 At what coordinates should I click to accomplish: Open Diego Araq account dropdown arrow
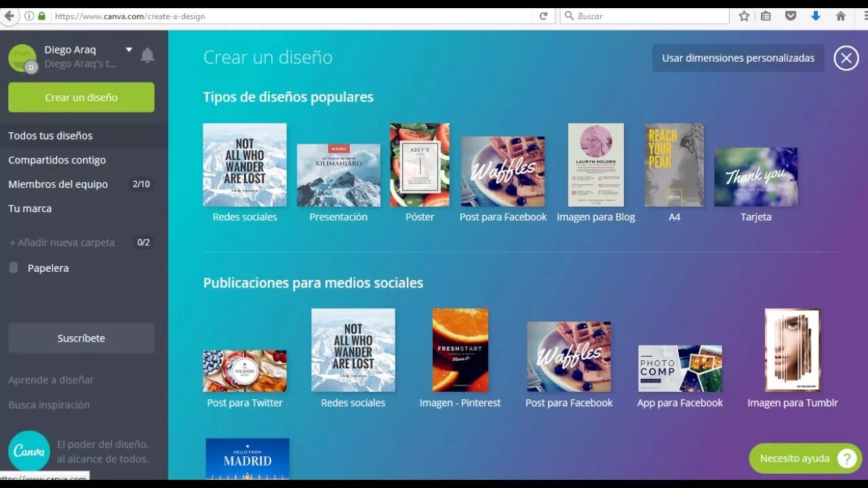tap(129, 49)
